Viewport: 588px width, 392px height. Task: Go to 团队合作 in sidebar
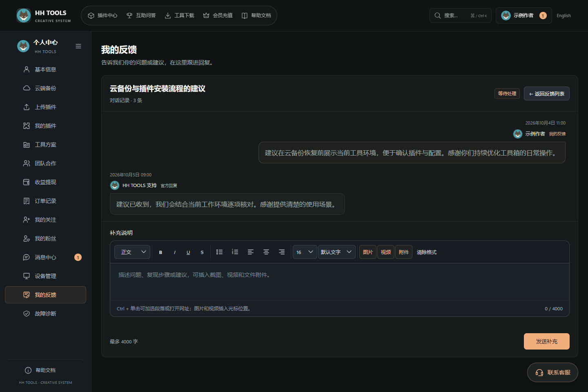coord(45,163)
